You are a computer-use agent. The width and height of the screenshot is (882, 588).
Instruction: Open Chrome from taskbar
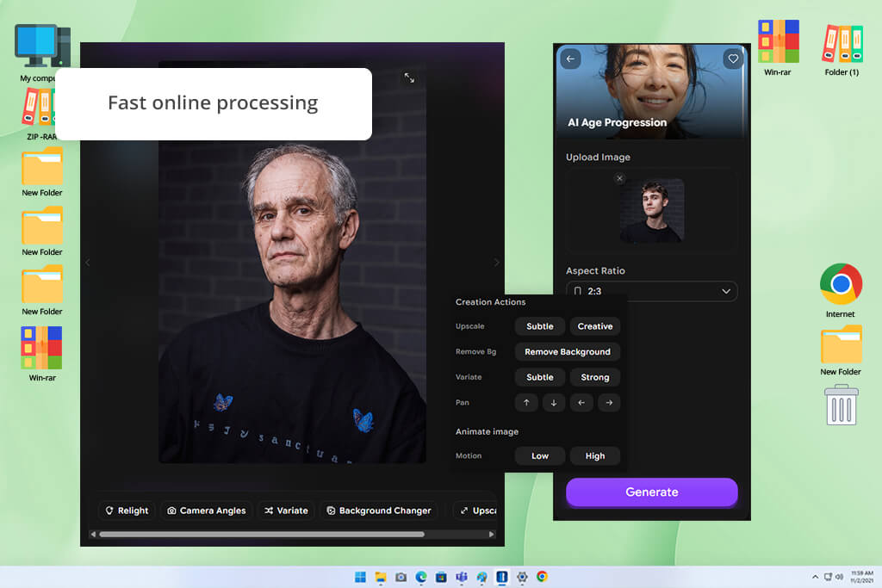tap(542, 577)
